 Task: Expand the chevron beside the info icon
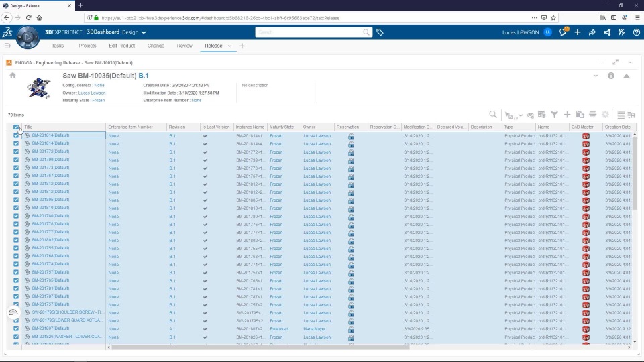(596, 76)
